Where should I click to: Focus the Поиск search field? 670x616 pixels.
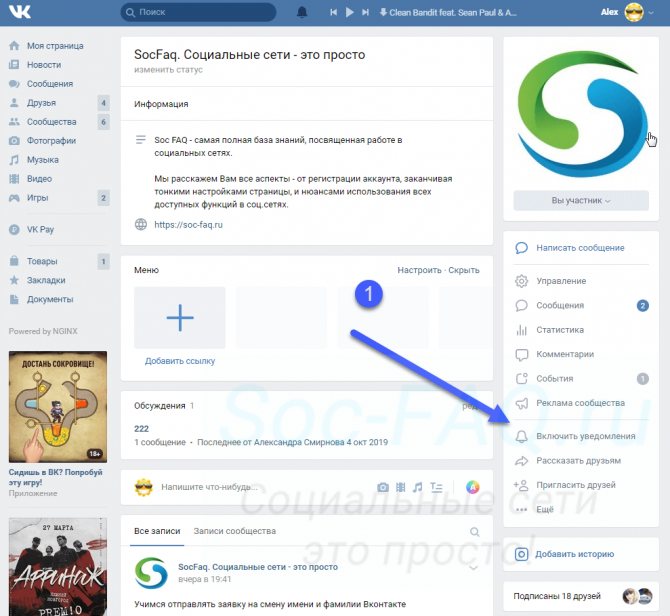pos(198,12)
